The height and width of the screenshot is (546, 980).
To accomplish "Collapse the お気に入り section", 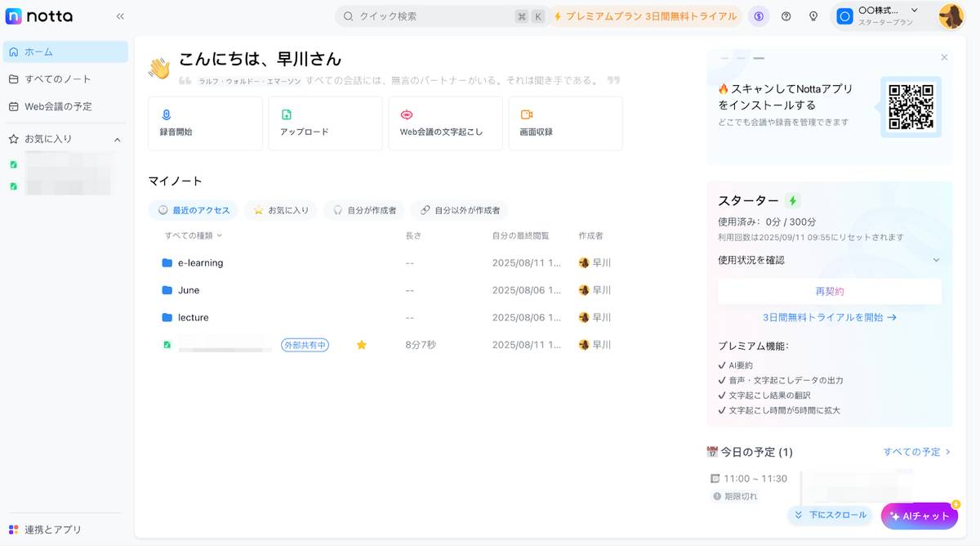I will click(x=117, y=140).
